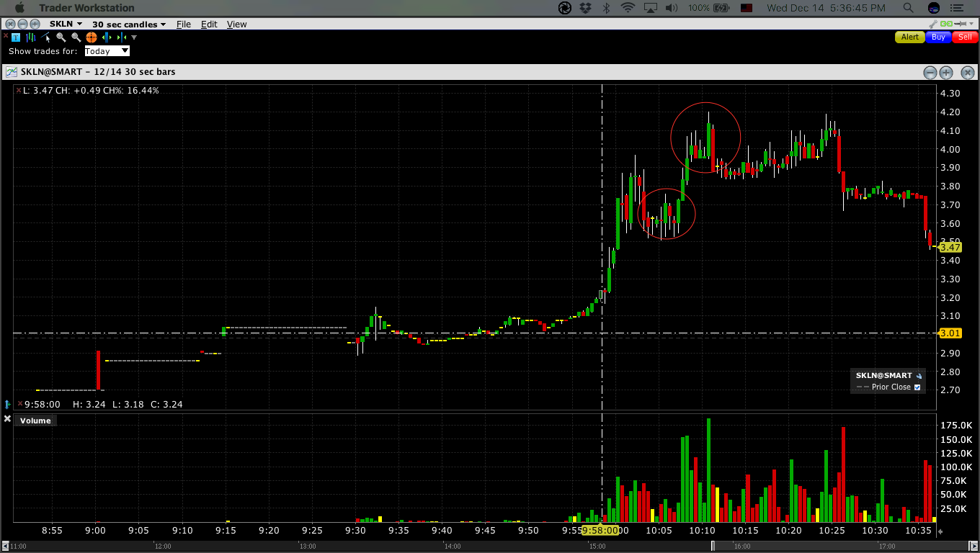Image resolution: width=980 pixels, height=553 pixels.
Task: Click the Dropbox menu bar icon
Action: [586, 8]
